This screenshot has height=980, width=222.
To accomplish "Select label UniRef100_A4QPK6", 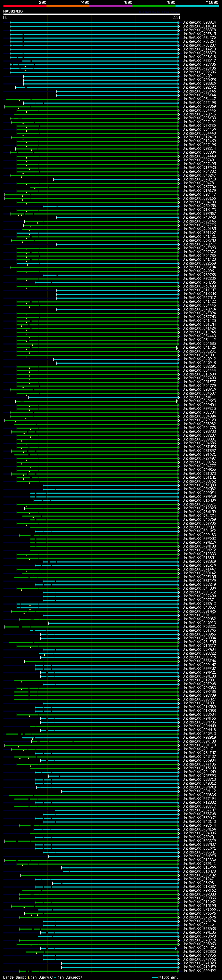I will 199,114.
